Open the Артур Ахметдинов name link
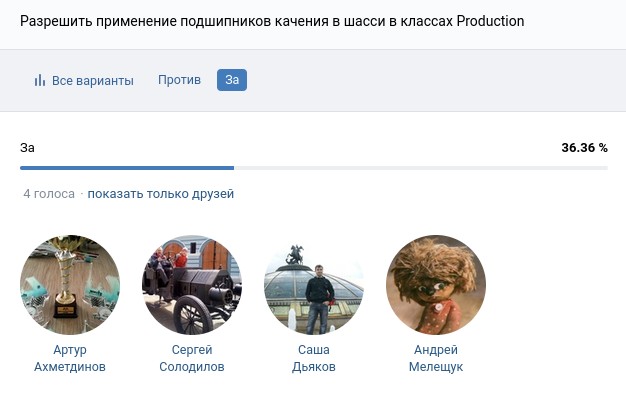The width and height of the screenshot is (626, 395). tap(70, 358)
